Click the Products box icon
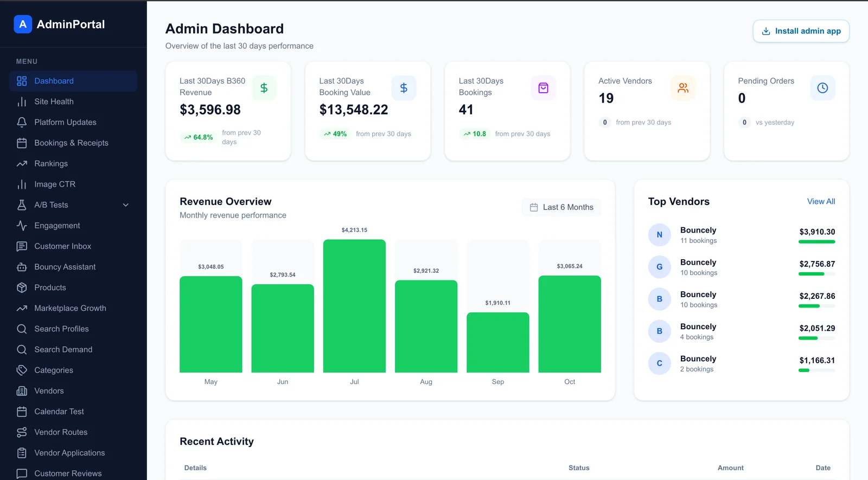This screenshot has width=868, height=480. 22,287
